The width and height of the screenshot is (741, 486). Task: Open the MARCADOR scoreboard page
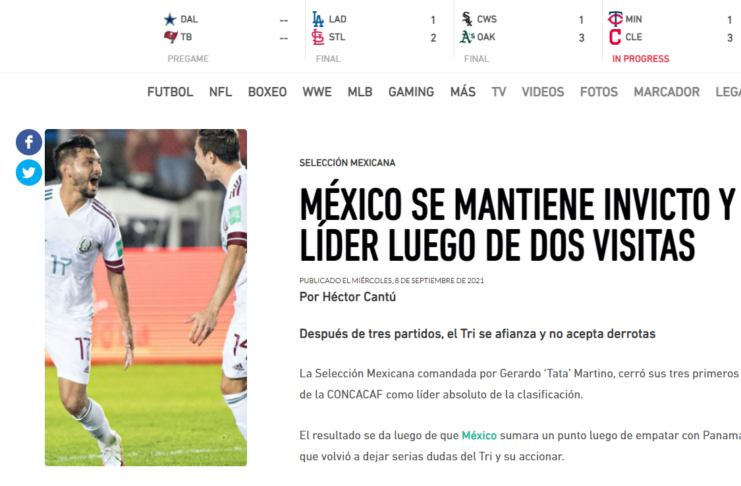point(666,92)
